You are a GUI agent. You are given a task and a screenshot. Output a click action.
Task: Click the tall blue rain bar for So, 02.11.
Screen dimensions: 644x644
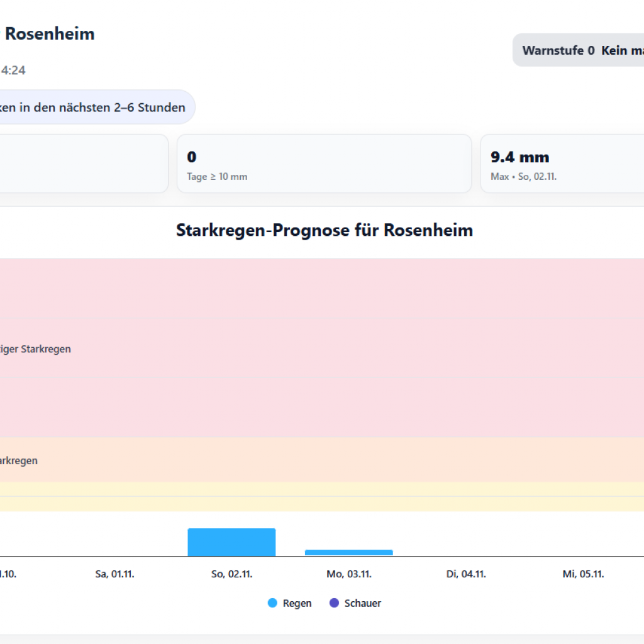coord(231,542)
